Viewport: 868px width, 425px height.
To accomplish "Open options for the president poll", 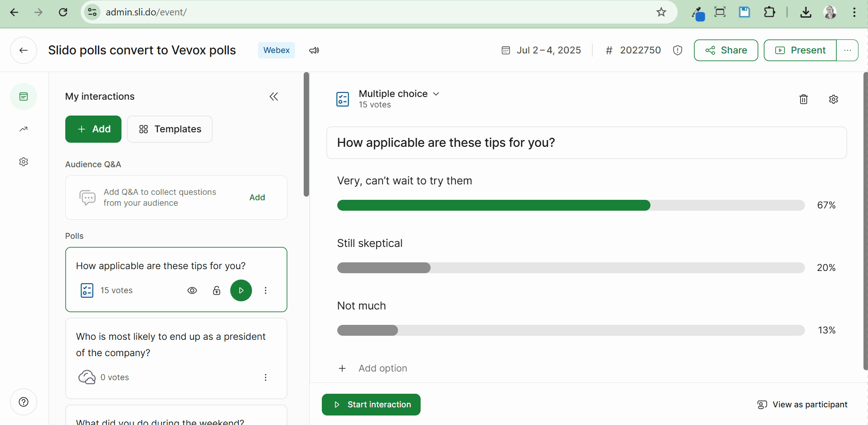I will pos(266,377).
